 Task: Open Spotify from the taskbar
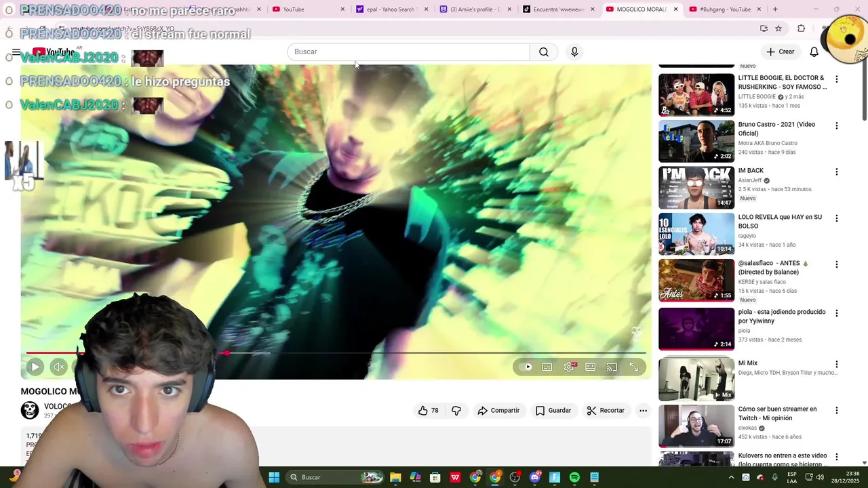tap(574, 477)
